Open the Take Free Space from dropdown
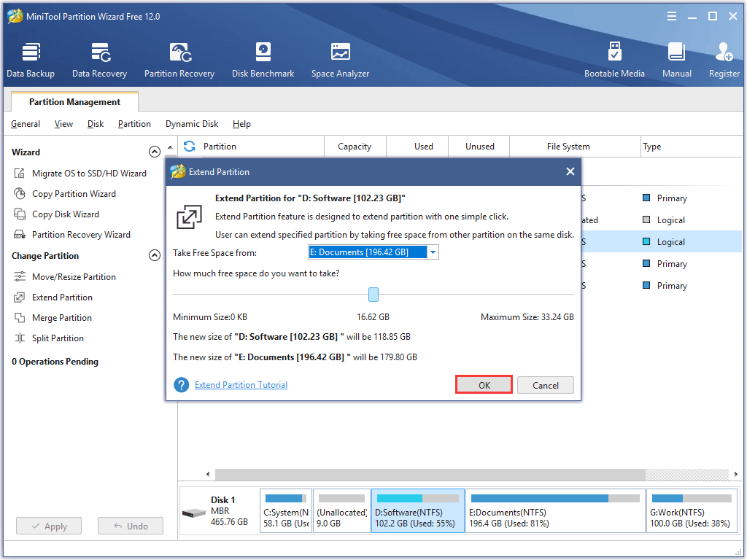This screenshot has width=747, height=560. click(x=433, y=252)
